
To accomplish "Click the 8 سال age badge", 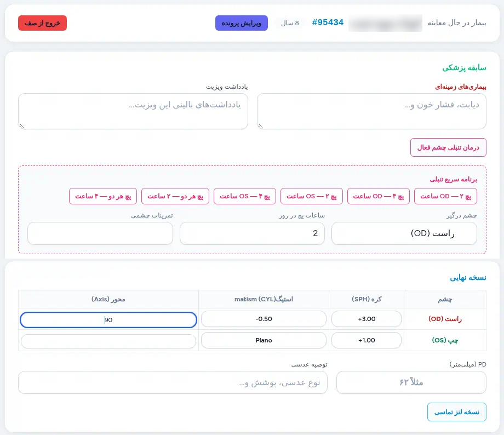I will click(x=290, y=23).
